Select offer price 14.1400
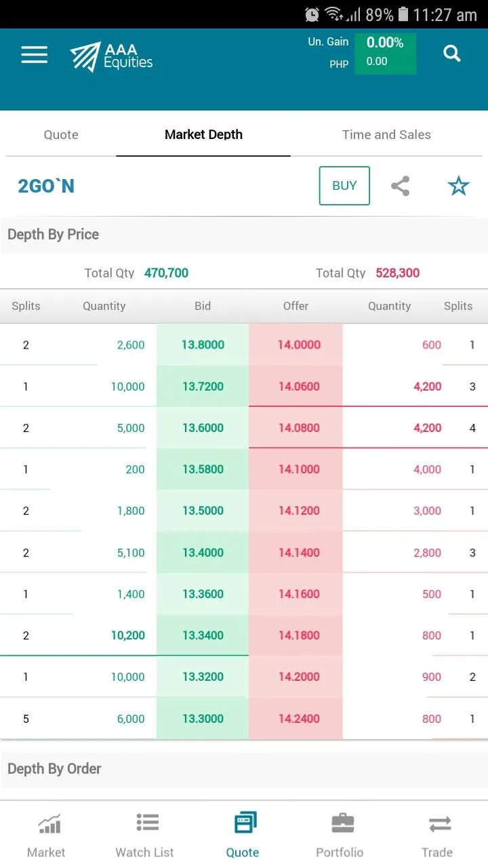The width and height of the screenshot is (488, 868). 296,553
